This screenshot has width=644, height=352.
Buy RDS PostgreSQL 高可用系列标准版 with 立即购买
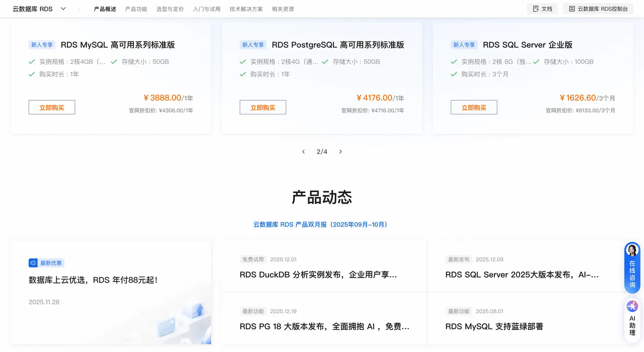pos(263,108)
